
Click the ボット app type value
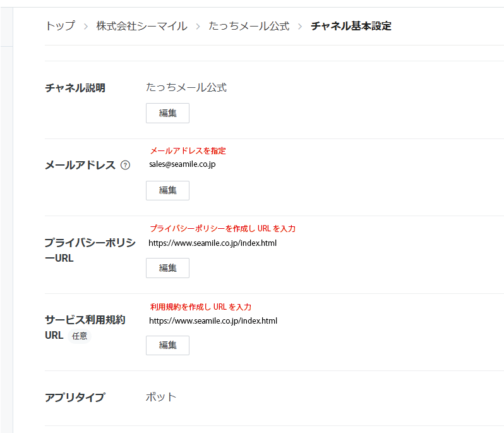(x=161, y=397)
